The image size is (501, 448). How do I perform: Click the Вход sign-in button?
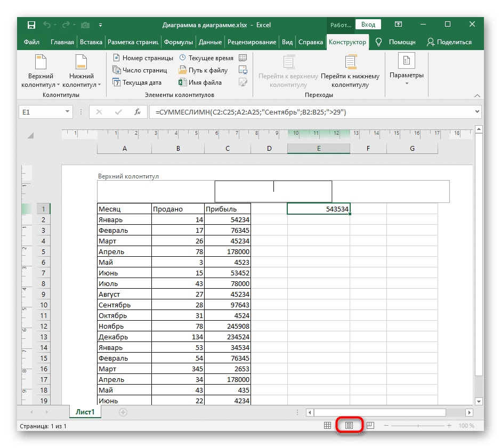368,25
